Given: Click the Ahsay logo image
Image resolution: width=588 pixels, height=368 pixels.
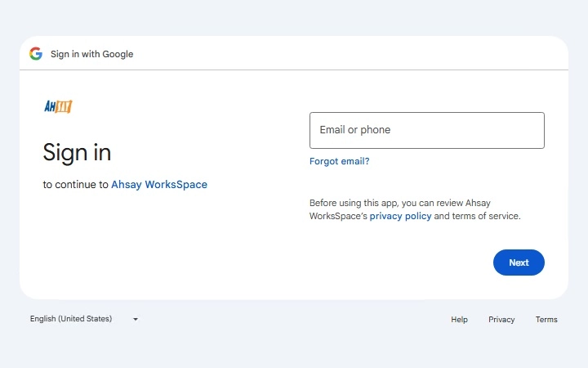Looking at the screenshot, I should [58, 106].
